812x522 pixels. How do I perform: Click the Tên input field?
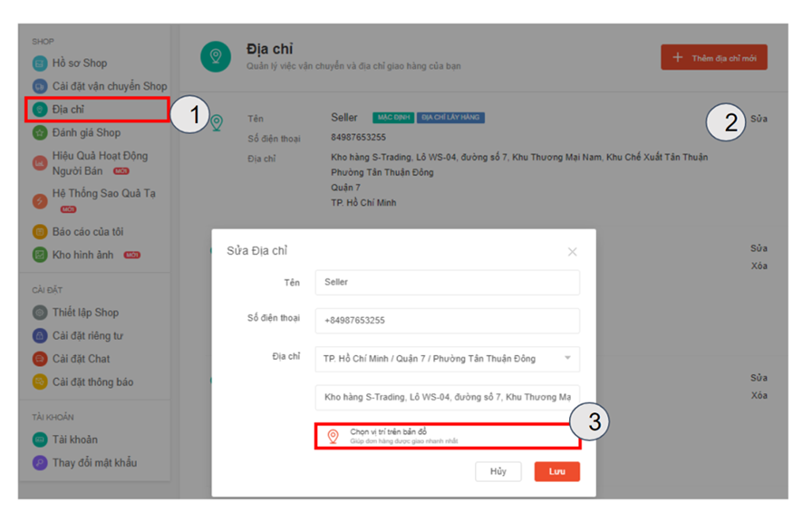coord(447,283)
